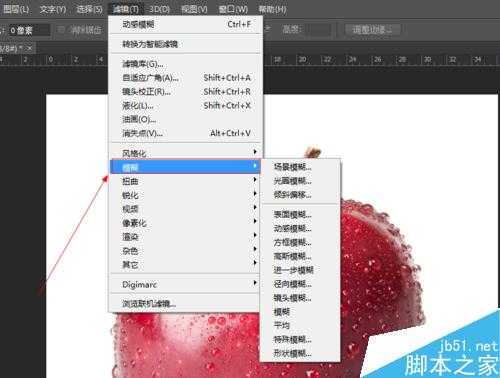
Task: Open 滤镜库(G)... filter gallery
Action: click(186, 64)
